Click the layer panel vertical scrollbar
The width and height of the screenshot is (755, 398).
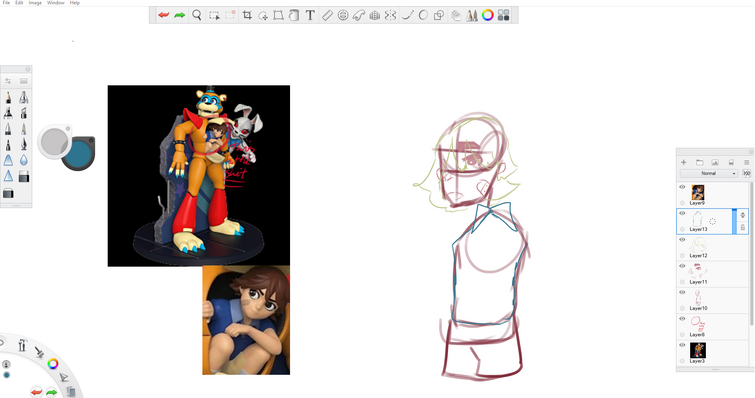click(751, 253)
